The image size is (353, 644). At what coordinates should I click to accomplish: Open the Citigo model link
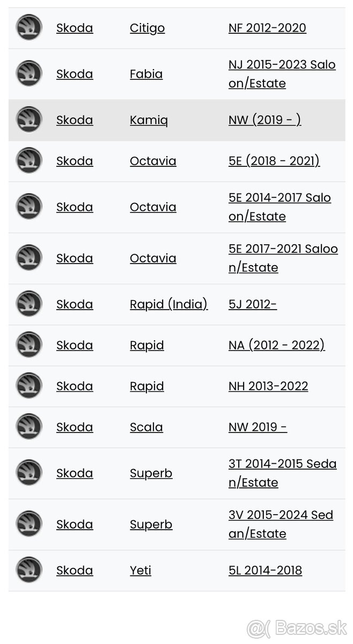pos(147,28)
